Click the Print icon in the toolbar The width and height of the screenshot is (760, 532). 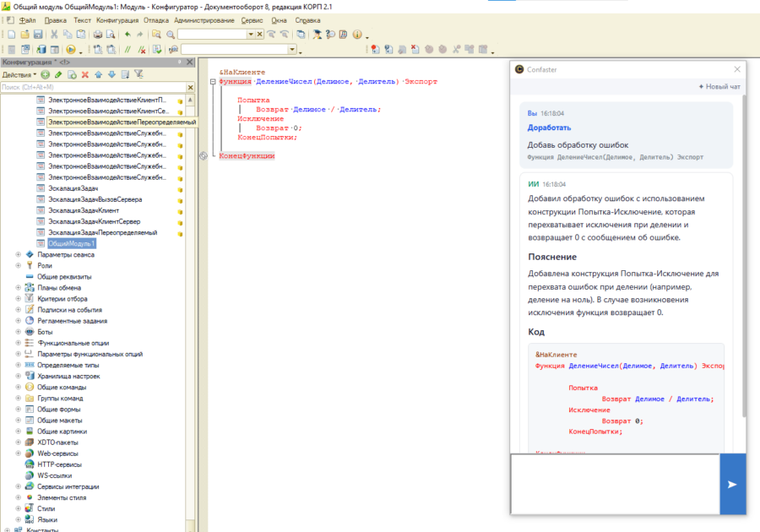tap(97, 35)
